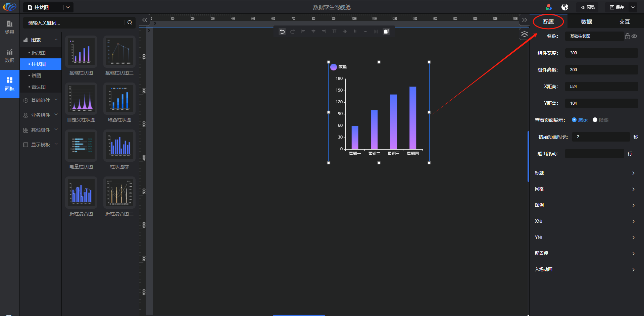This screenshot has height=316, width=644.
Task: Open the layers panel icon
Action: [x=524, y=34]
